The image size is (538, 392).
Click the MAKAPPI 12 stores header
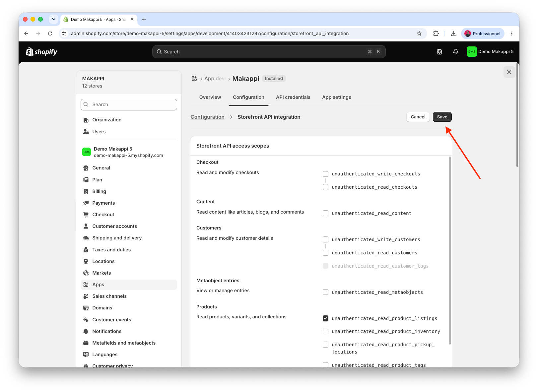click(129, 82)
